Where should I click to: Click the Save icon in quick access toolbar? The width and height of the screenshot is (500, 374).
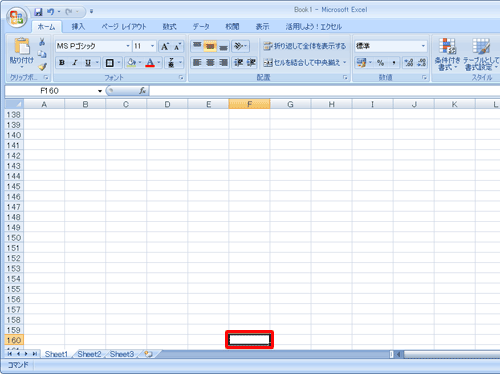pos(38,12)
